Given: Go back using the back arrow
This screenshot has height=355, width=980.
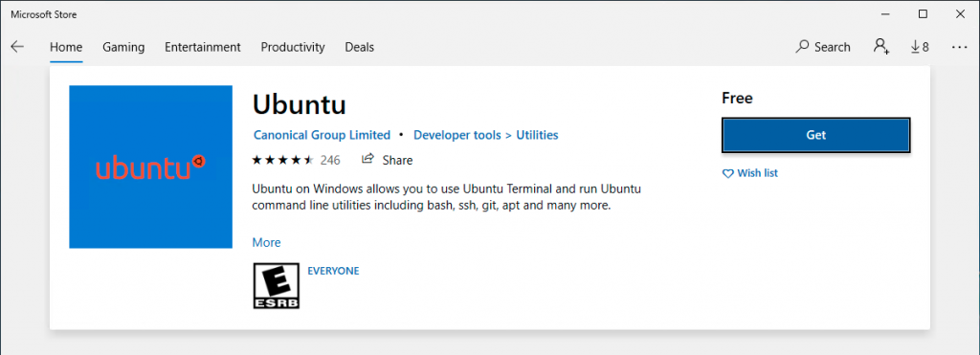Looking at the screenshot, I should tap(17, 47).
